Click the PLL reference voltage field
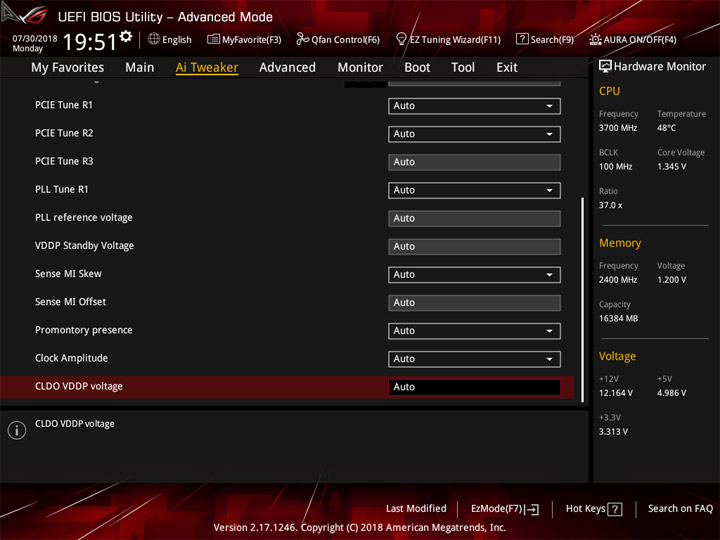Image resolution: width=720 pixels, height=540 pixels. point(474,218)
